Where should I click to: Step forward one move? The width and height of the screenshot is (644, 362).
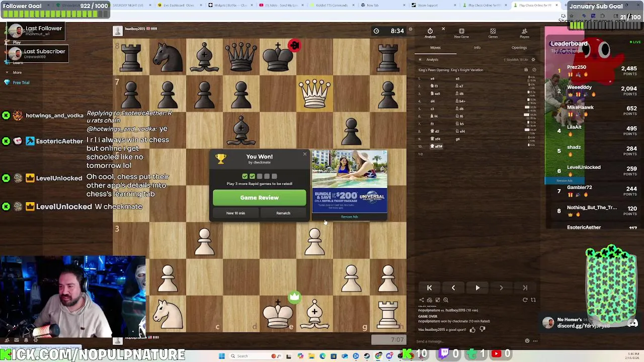click(501, 288)
